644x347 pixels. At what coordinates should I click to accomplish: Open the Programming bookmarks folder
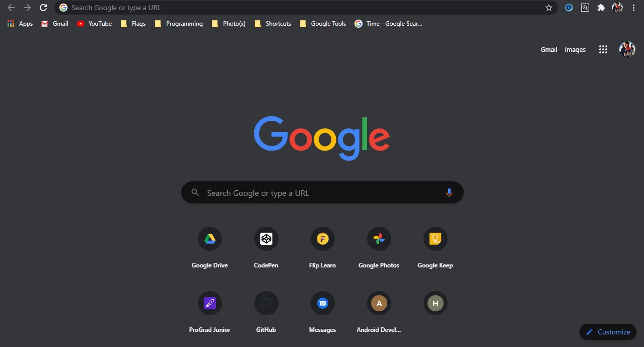179,24
